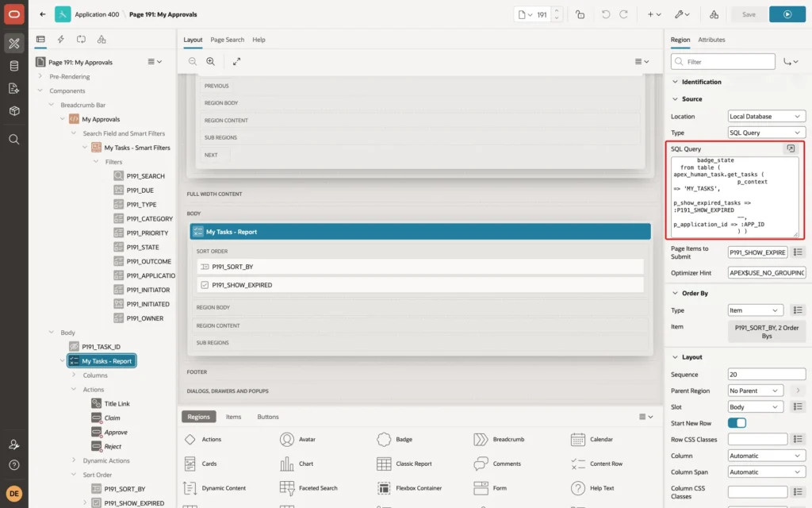Click the Undo icon
This screenshot has height=508, width=812.
pos(605,14)
